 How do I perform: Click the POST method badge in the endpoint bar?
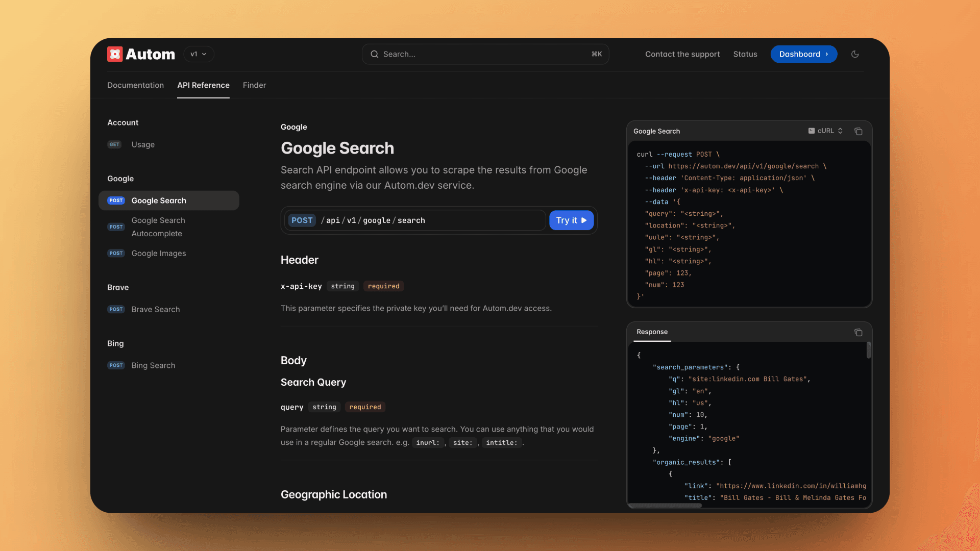coord(302,220)
